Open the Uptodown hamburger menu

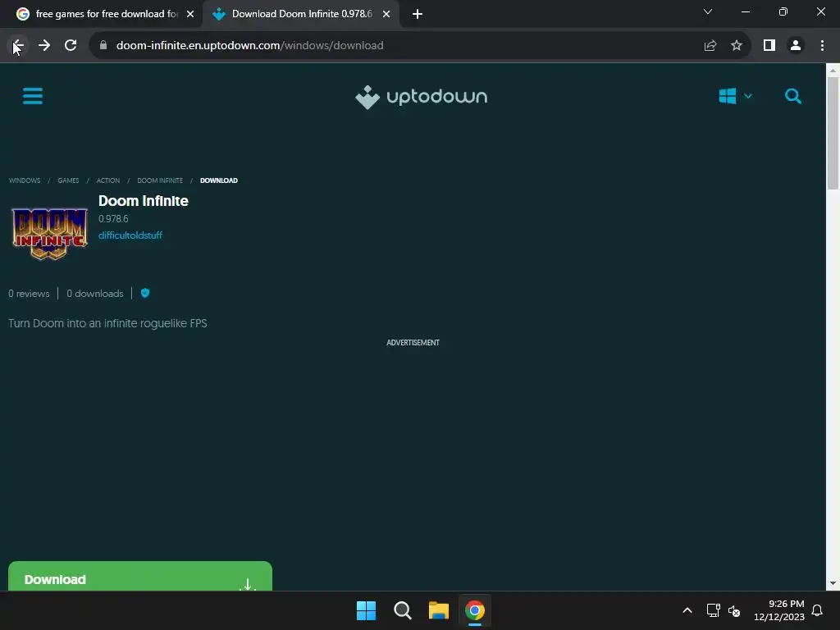33,97
